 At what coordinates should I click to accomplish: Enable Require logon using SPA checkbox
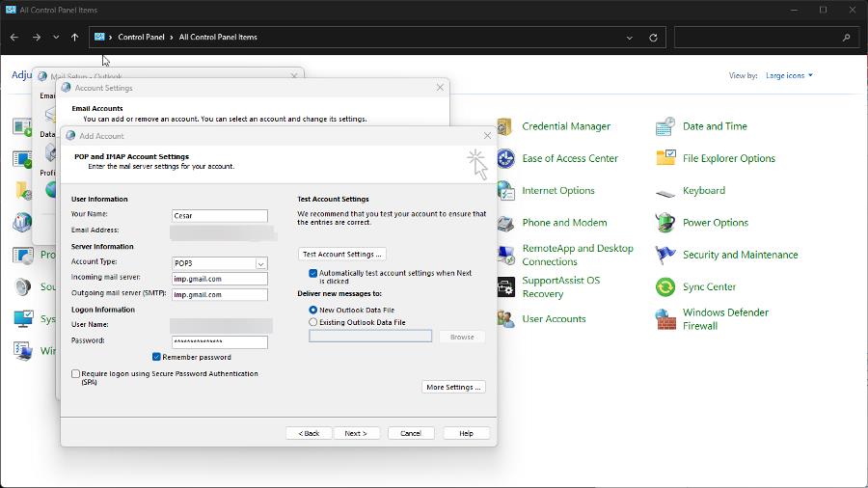coord(76,374)
